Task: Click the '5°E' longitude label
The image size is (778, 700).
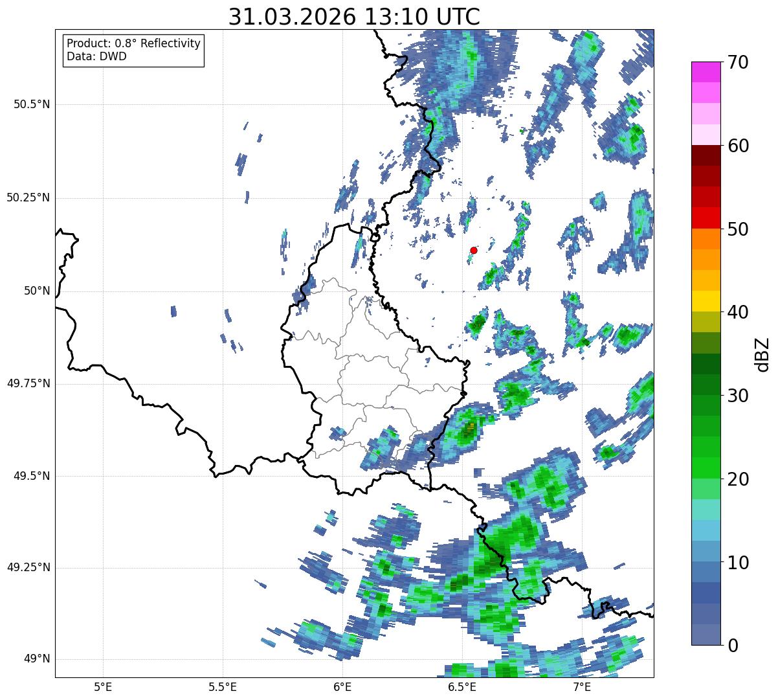Action: pyautogui.click(x=103, y=686)
